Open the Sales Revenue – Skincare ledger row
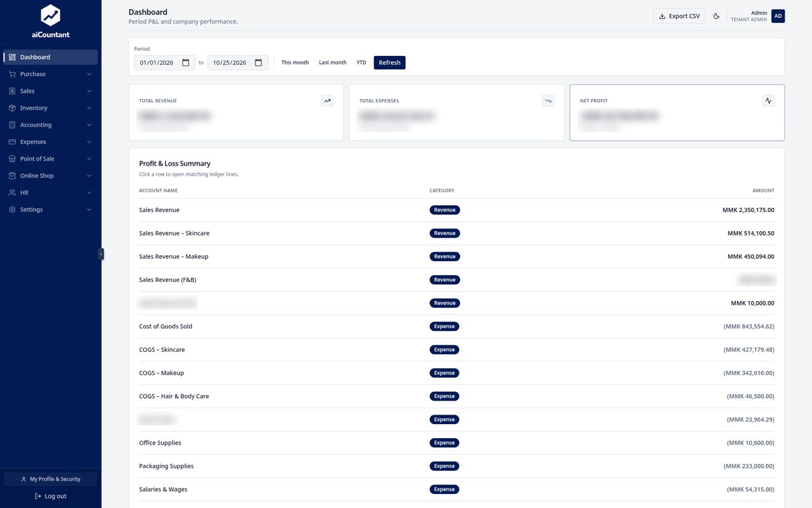Screen dimensions: 812x508 [x=457, y=233]
